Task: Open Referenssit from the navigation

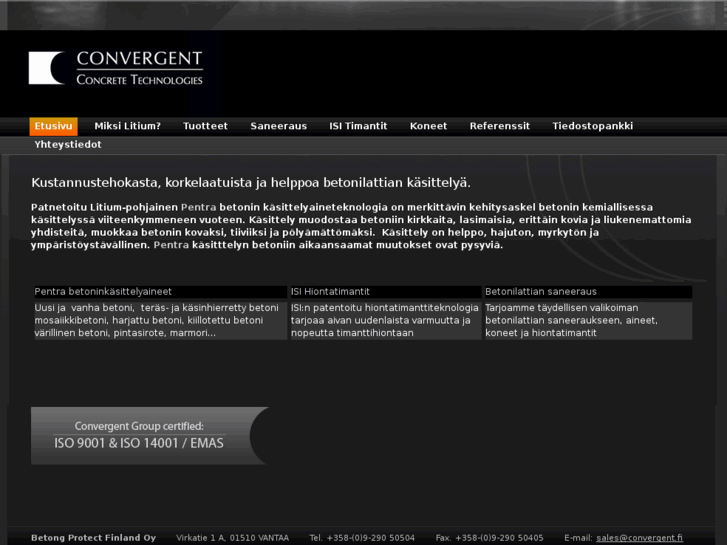Action: pos(499,126)
